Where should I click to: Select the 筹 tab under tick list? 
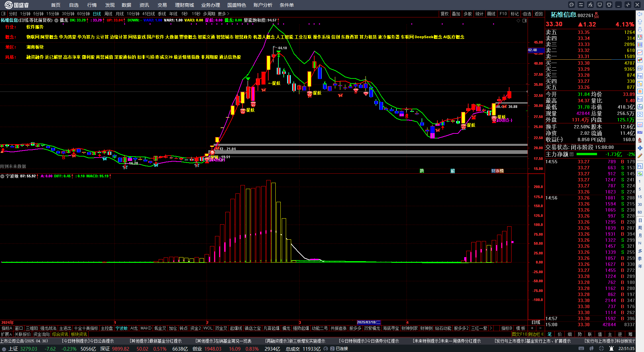tap(631, 334)
